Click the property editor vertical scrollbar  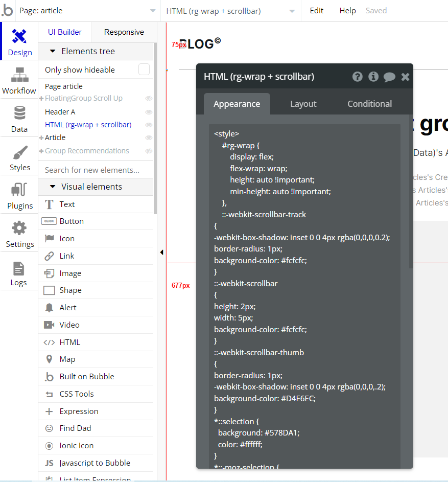(411, 191)
